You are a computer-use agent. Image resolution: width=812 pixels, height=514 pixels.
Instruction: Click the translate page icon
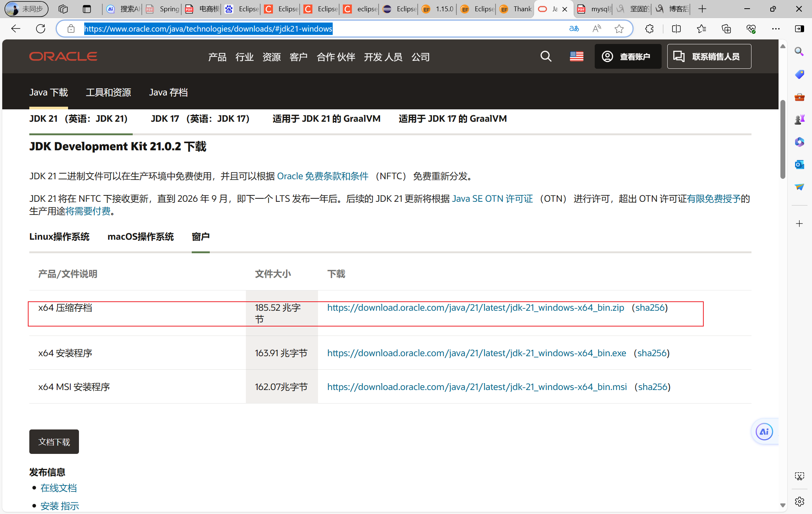pos(574,29)
